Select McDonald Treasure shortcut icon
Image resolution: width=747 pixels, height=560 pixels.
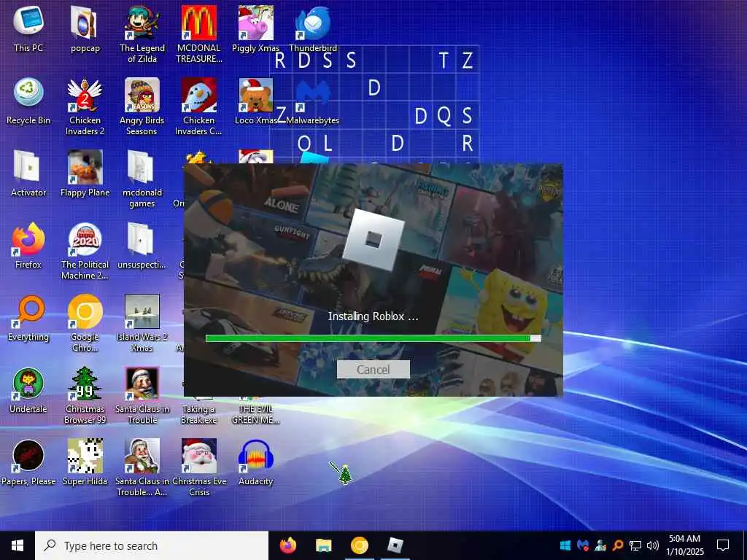(198, 34)
